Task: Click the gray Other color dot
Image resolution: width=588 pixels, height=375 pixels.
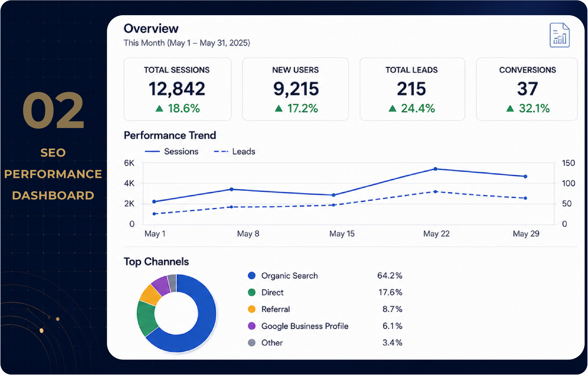Action: tap(252, 343)
